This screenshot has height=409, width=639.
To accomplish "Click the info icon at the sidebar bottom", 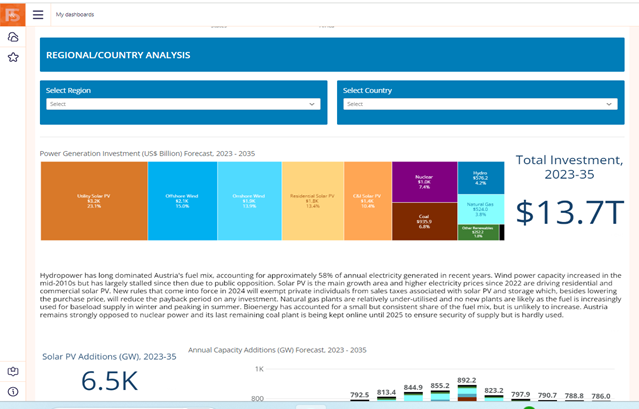I will [13, 391].
